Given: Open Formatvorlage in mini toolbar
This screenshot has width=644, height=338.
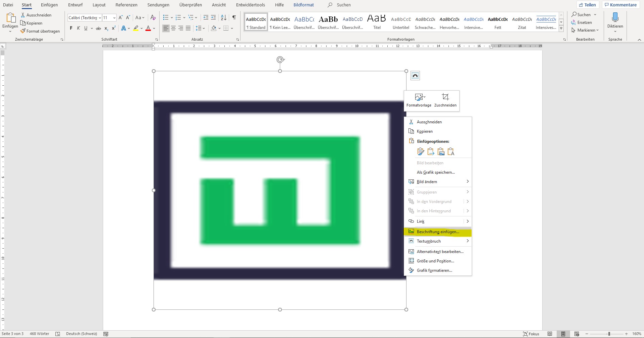Looking at the screenshot, I should 419,100.
